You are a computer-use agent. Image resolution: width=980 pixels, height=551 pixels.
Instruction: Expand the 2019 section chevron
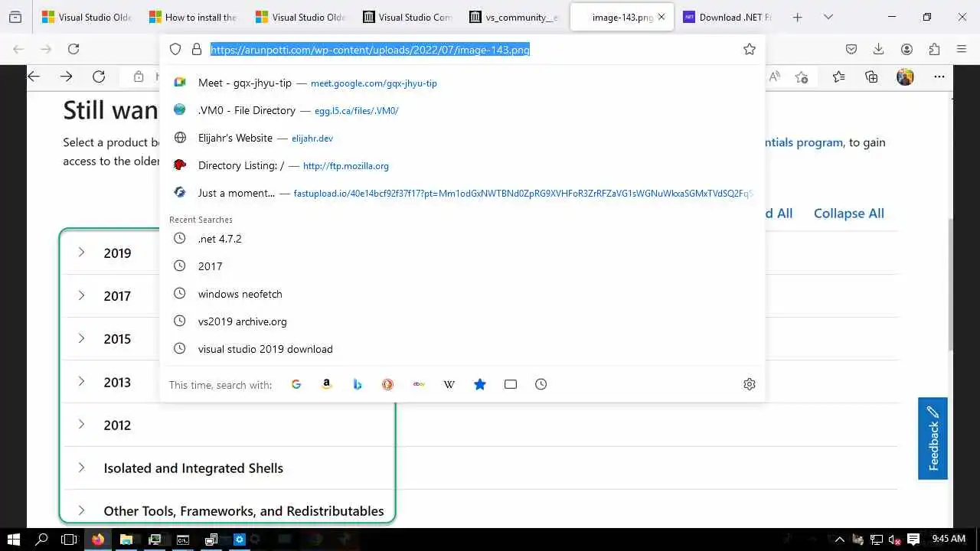coord(81,253)
